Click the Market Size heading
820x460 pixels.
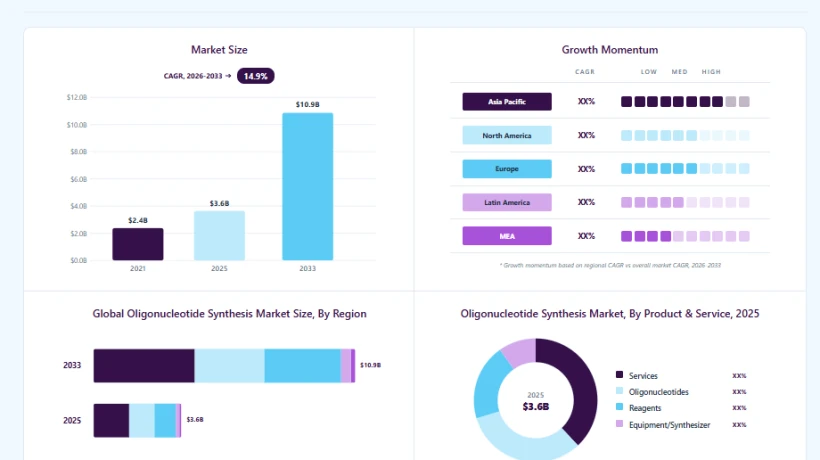(x=219, y=50)
